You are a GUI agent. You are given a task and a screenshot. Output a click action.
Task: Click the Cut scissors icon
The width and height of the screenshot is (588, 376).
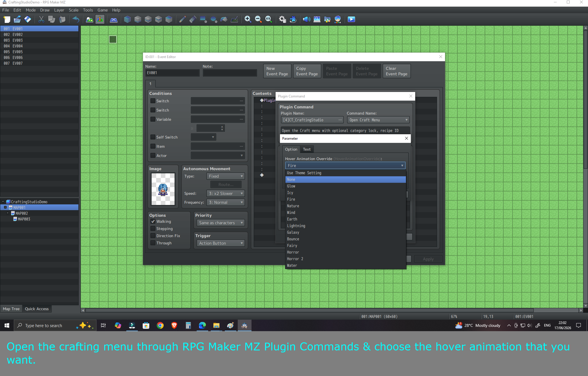[41, 19]
